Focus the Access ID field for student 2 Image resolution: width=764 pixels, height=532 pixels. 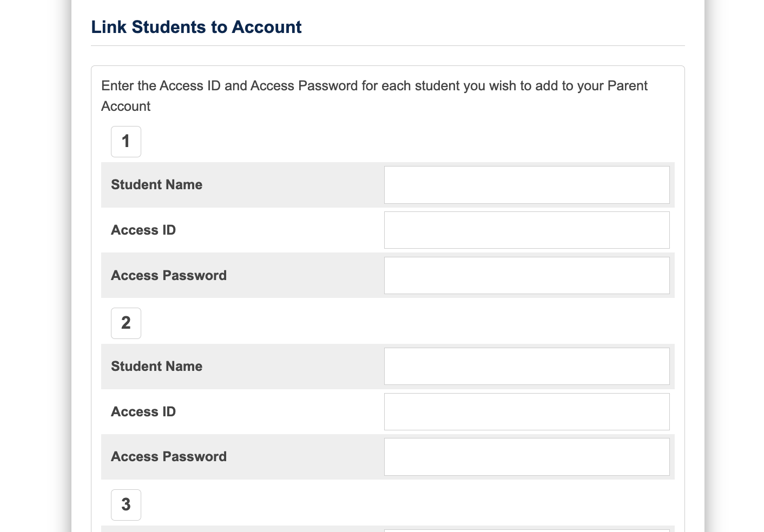[526, 412]
